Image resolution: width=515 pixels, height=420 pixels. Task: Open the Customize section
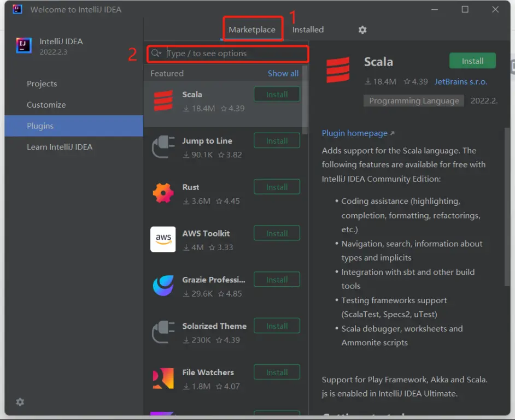point(74,105)
